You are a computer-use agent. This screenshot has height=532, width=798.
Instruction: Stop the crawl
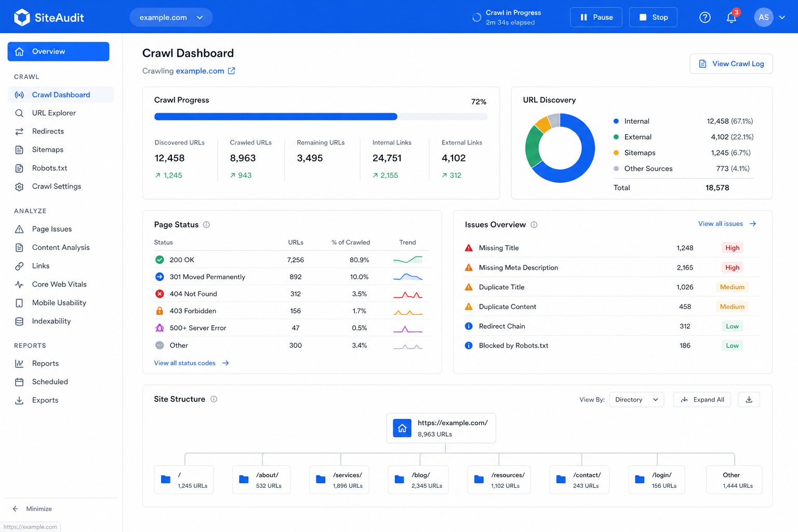653,17
